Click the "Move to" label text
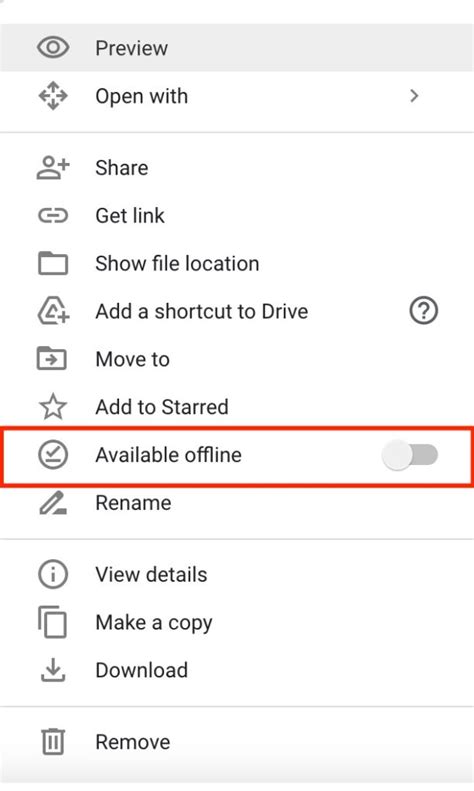 [x=133, y=359]
